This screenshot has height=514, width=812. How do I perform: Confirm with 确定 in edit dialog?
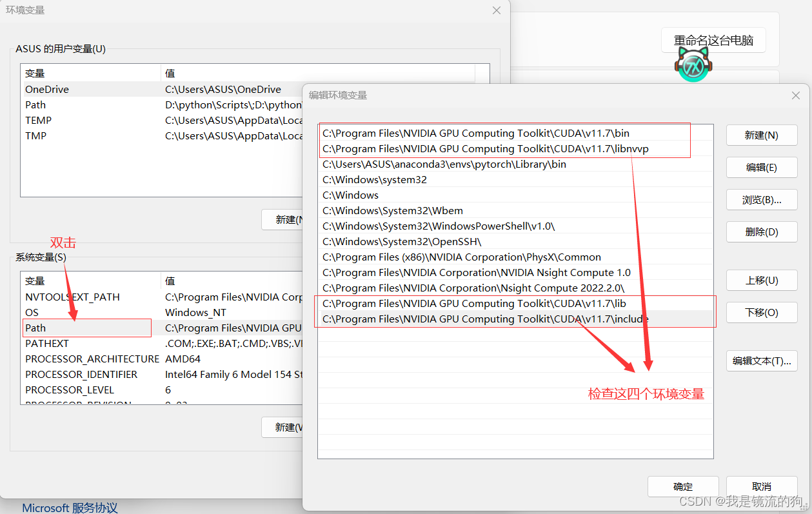(x=683, y=486)
